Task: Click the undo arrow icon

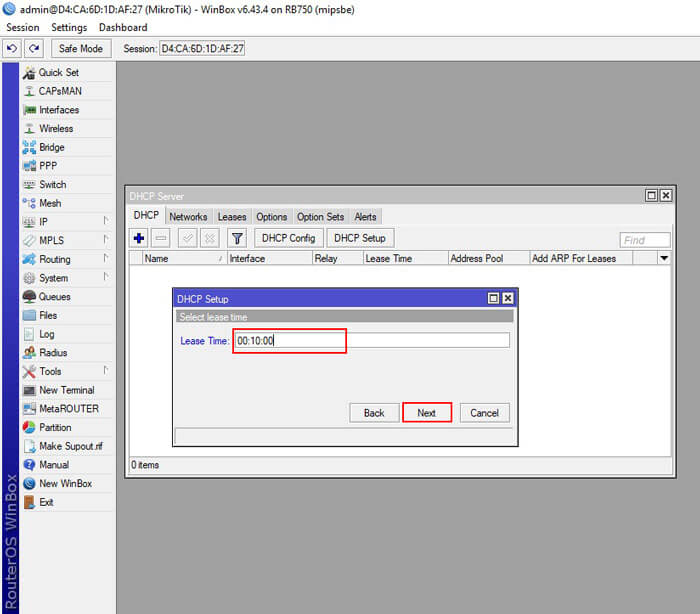Action: (12, 48)
